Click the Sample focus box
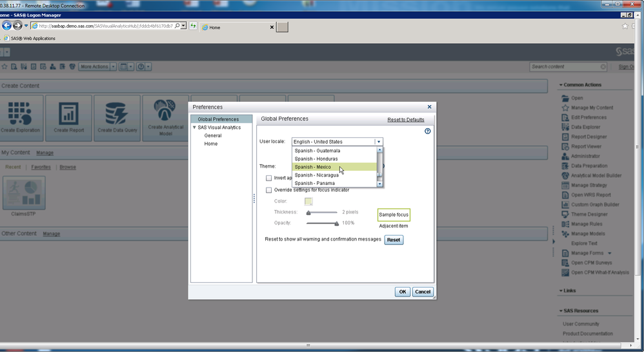This screenshot has width=644, height=352. tap(394, 215)
